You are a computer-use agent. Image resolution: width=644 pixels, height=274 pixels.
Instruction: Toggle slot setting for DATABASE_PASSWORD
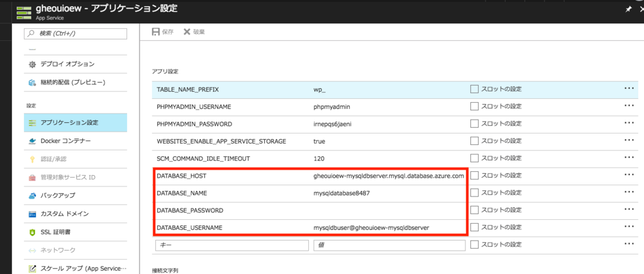[x=474, y=210]
